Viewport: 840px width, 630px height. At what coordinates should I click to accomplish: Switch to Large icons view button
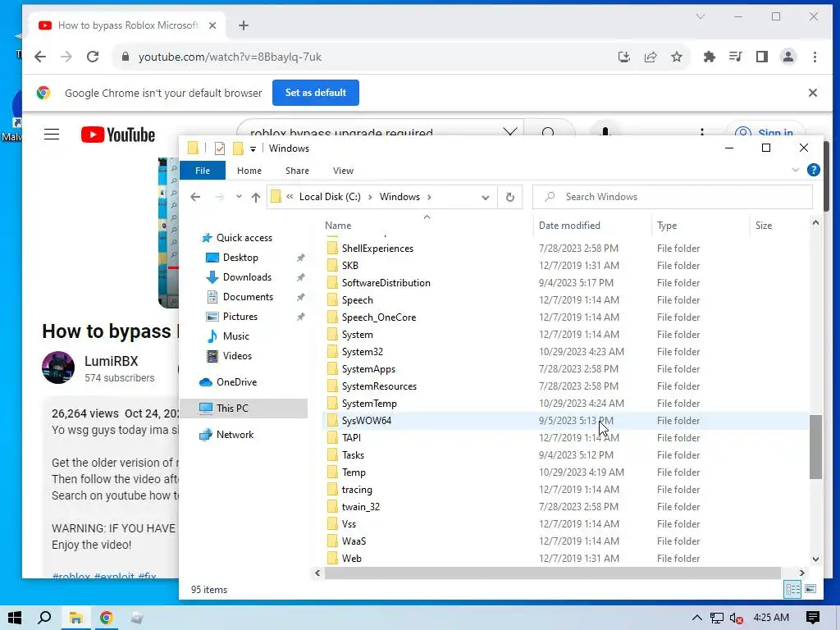(x=810, y=589)
